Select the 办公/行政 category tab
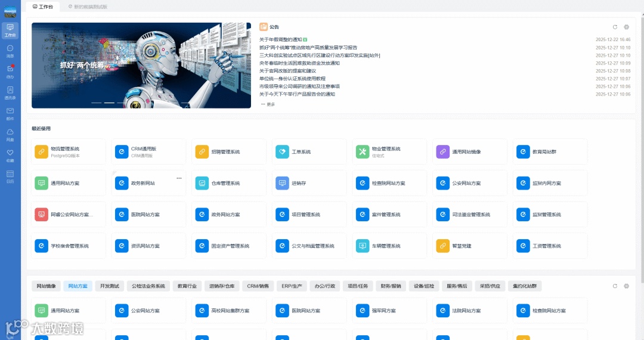 (325, 286)
